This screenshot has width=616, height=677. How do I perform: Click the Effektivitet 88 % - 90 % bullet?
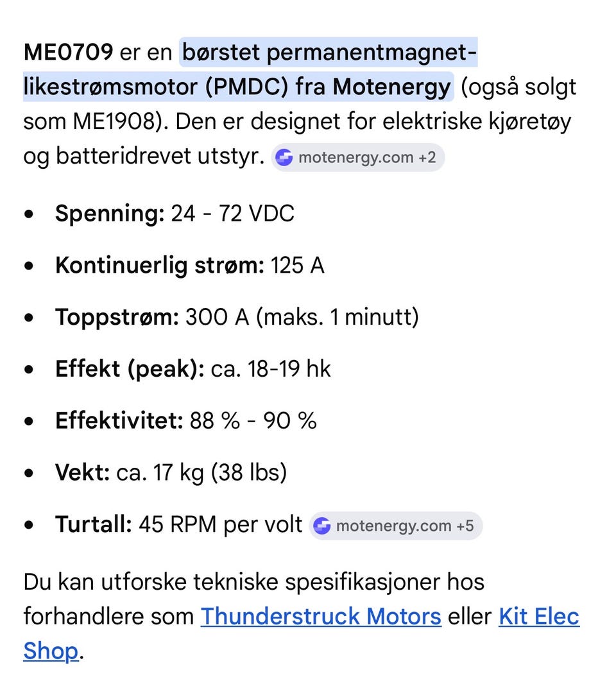186,420
